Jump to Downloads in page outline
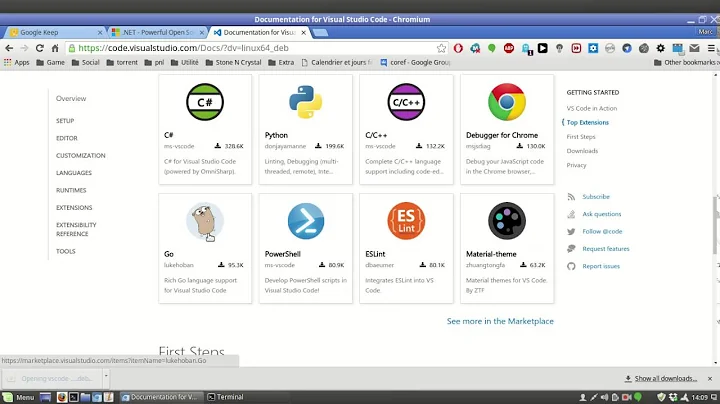Viewport: 720px width, 404px height. click(582, 151)
